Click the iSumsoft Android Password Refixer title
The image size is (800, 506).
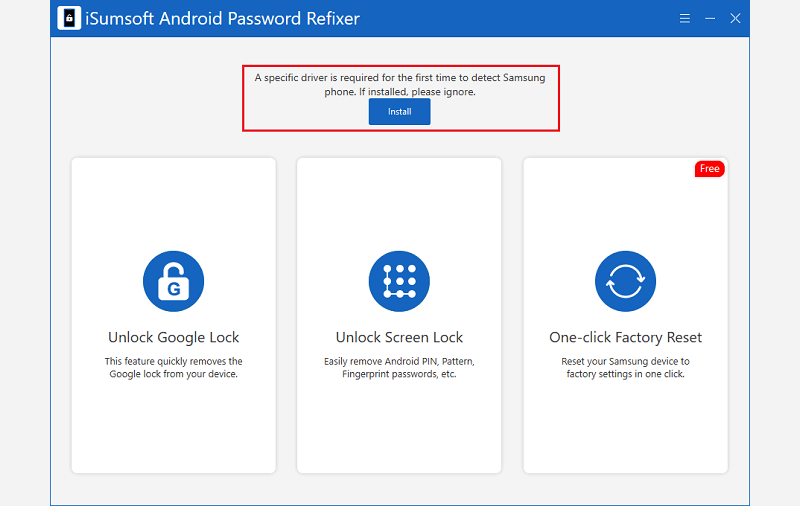[x=222, y=19]
